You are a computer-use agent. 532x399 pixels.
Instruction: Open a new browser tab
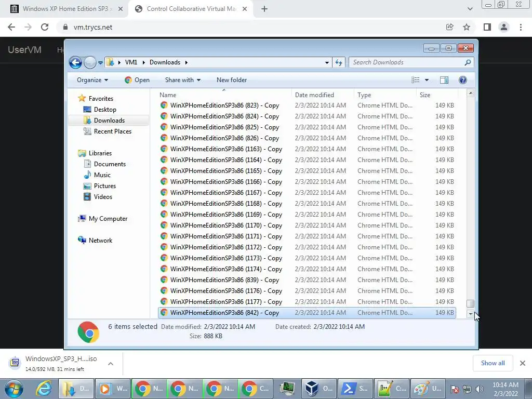(x=264, y=9)
